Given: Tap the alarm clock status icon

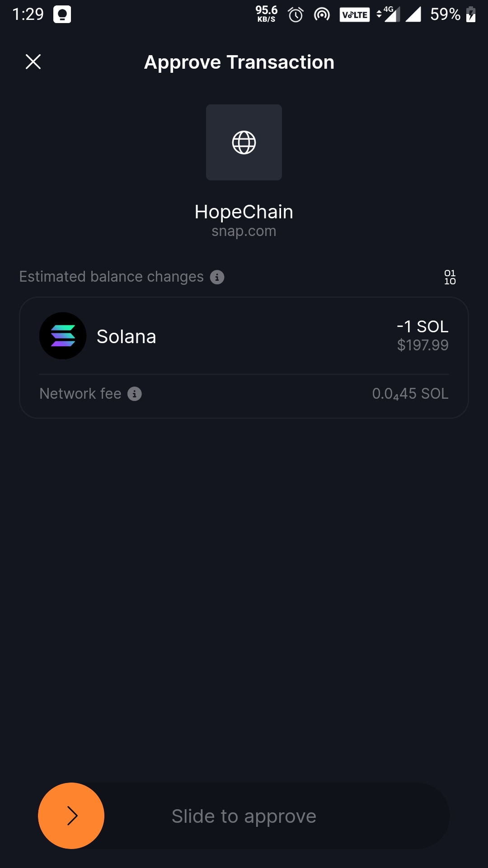Looking at the screenshot, I should [x=296, y=14].
